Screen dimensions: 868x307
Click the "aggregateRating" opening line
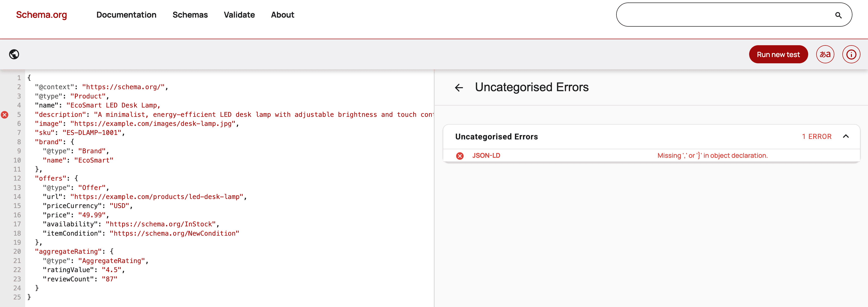click(x=74, y=252)
